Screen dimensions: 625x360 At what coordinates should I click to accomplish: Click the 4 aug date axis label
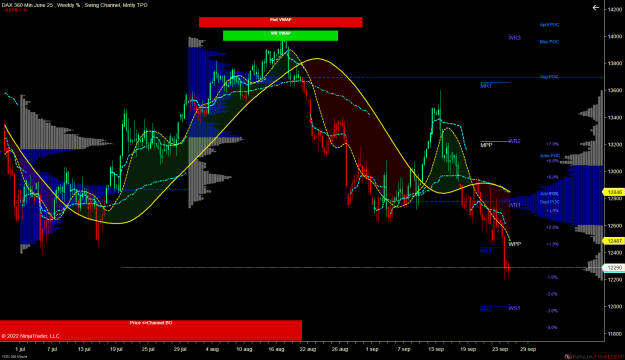[212, 349]
